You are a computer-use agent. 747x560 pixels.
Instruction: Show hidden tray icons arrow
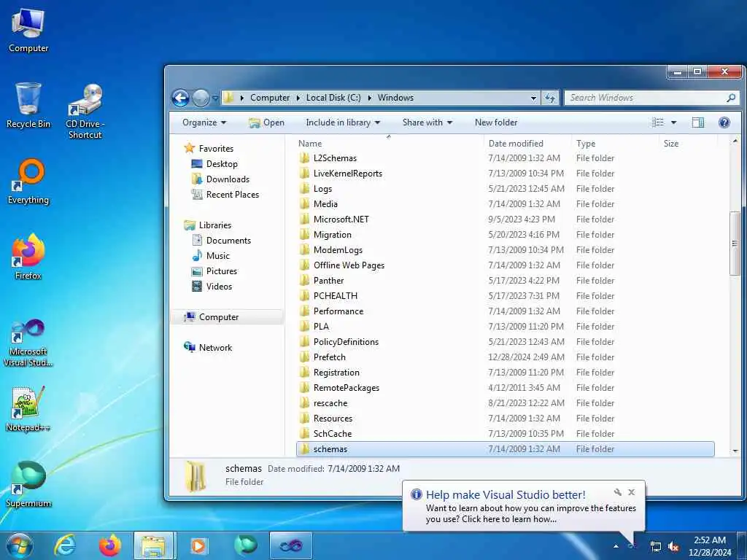[x=616, y=546]
